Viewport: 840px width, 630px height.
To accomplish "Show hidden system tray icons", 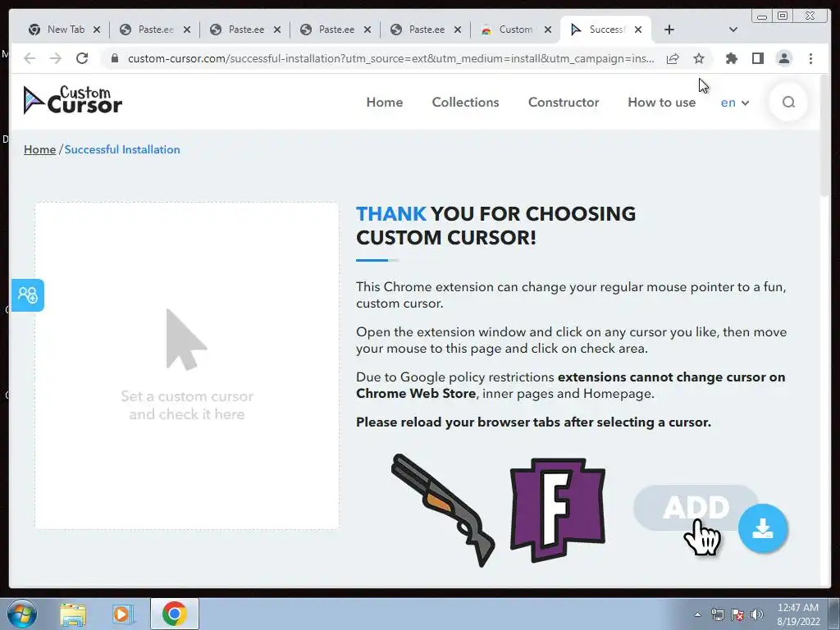I will pyautogui.click(x=697, y=614).
